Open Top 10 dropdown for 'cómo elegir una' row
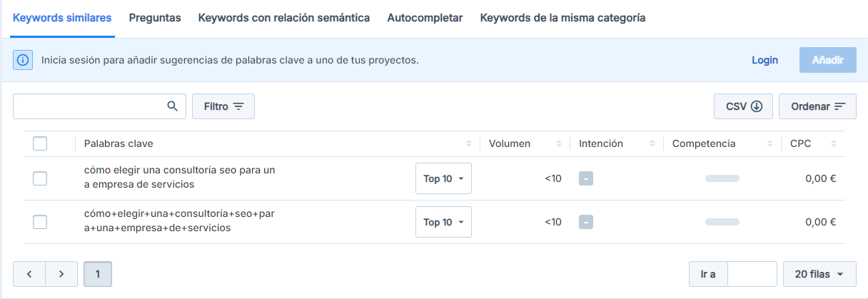 [x=443, y=178]
